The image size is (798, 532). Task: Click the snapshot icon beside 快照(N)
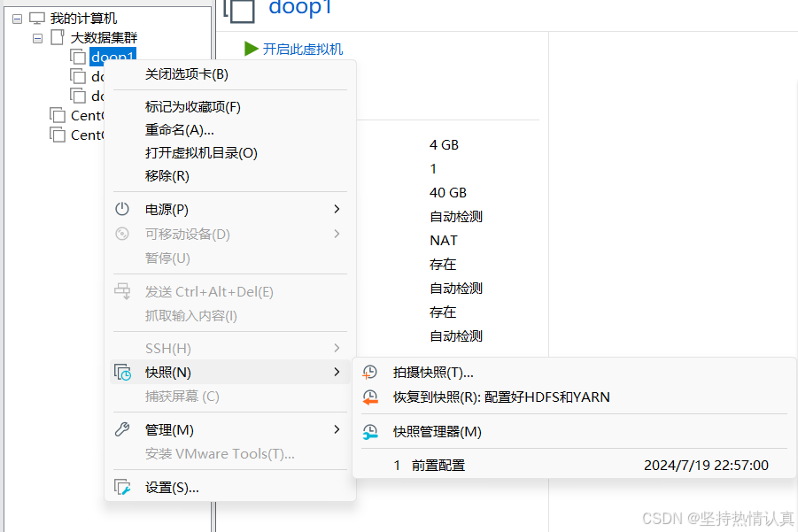coord(122,373)
